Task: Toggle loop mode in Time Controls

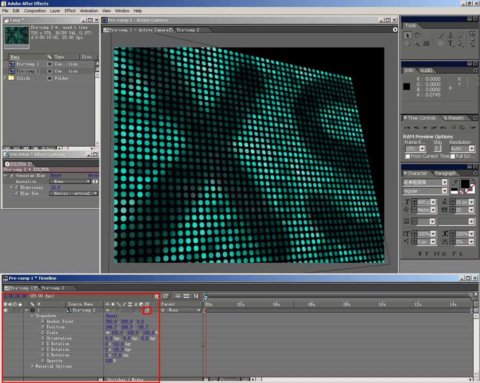Action: coord(462,127)
